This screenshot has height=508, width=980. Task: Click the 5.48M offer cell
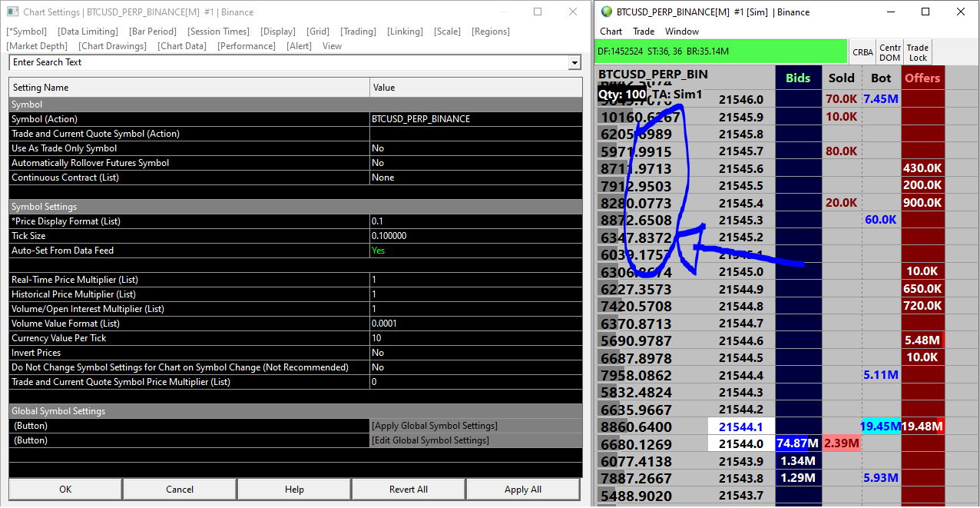tap(922, 340)
